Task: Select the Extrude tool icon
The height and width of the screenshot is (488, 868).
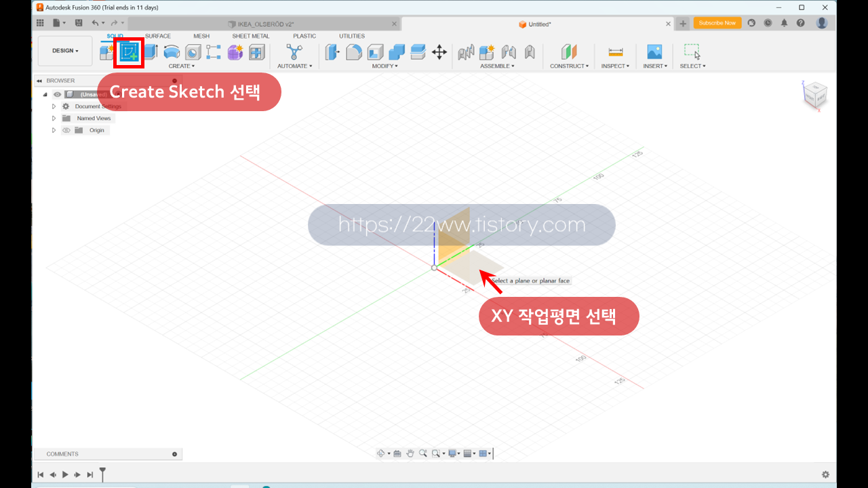Action: (x=151, y=52)
